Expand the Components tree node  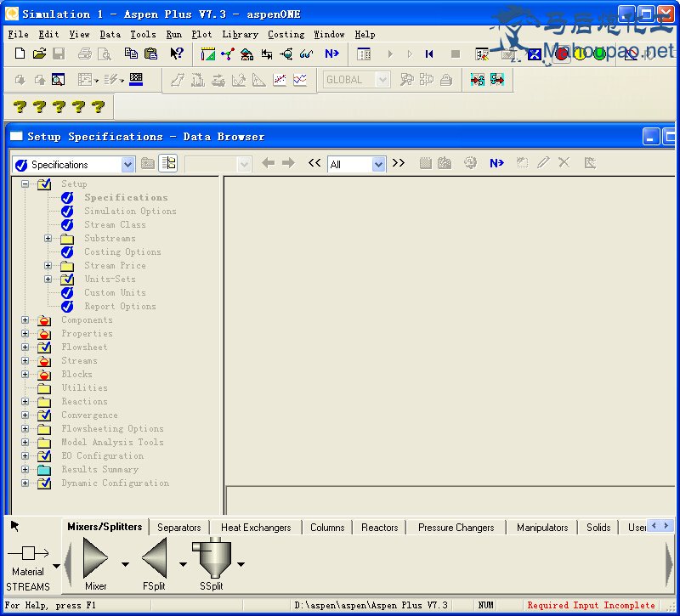point(25,320)
